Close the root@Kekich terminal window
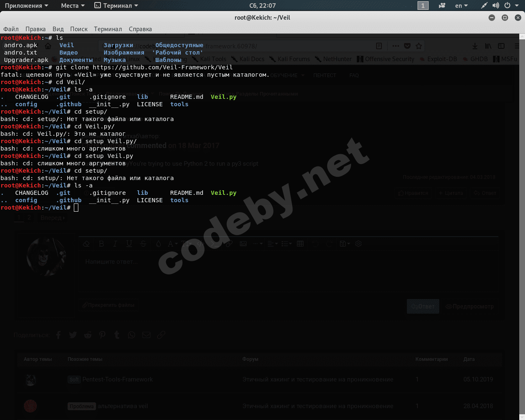Viewport: 525px width, 420px height. coord(518,18)
